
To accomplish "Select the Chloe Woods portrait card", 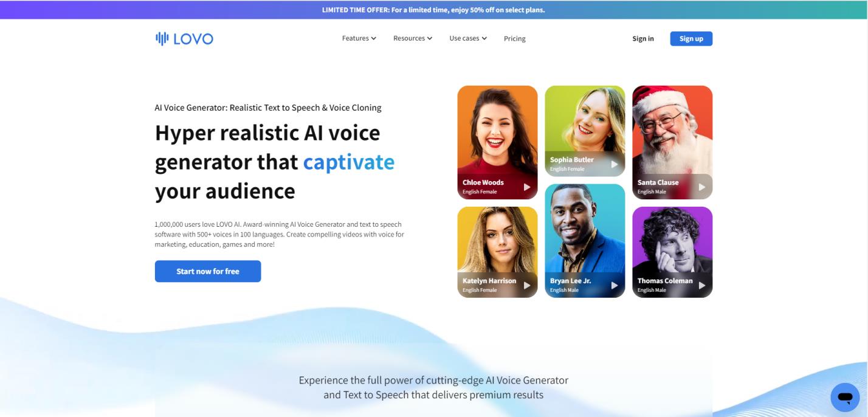I will click(497, 142).
